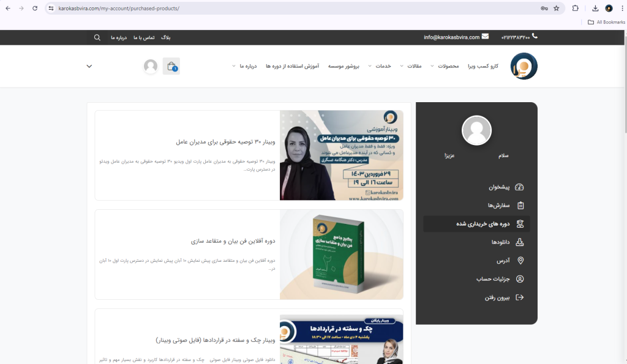This screenshot has width=627, height=364.
Task: Click the phone icon in top bar
Action: [x=535, y=36]
